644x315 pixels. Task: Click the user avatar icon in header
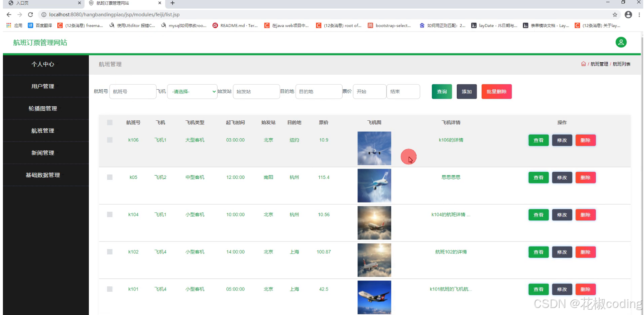(621, 42)
